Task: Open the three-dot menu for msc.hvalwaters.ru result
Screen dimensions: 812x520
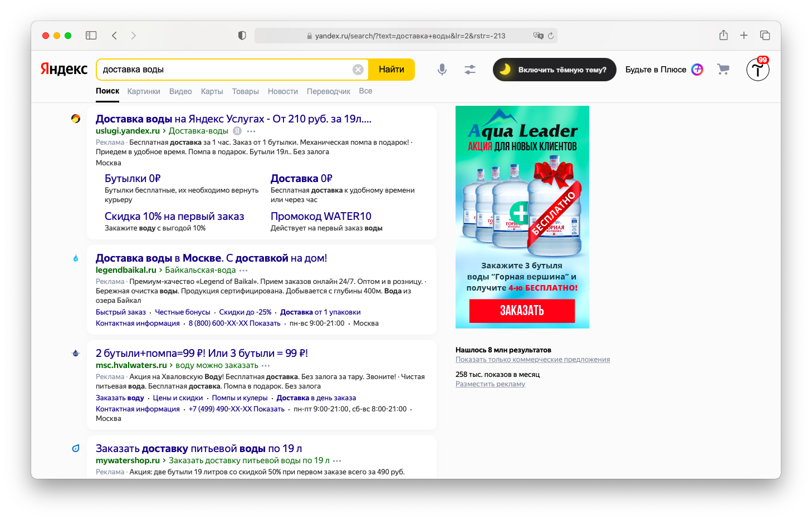Action: point(266,366)
